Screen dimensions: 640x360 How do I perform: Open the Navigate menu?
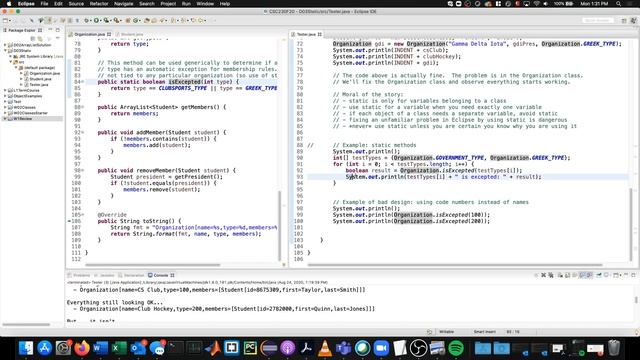point(123,4)
